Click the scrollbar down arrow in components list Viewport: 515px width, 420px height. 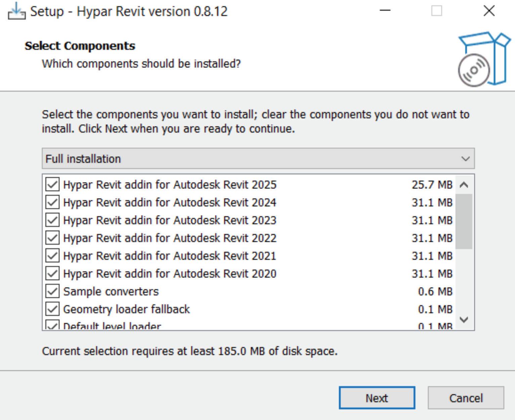coord(464,320)
